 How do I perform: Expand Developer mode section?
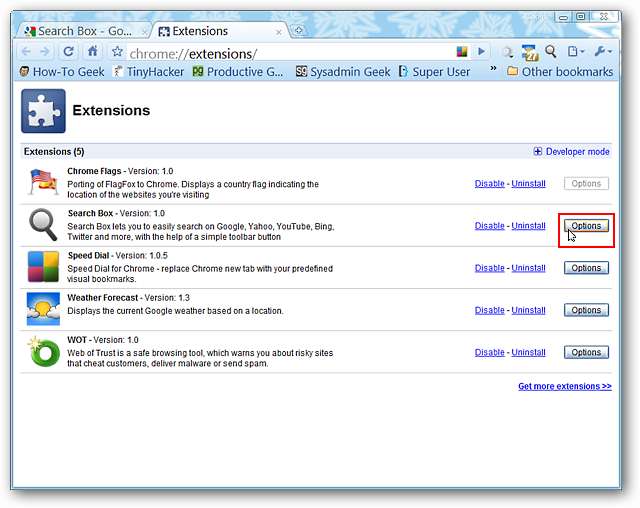tap(571, 152)
